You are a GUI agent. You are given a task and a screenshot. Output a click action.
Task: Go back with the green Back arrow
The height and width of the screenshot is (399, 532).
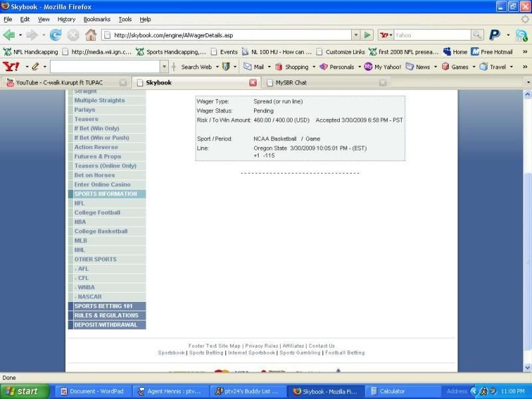[x=9, y=35]
